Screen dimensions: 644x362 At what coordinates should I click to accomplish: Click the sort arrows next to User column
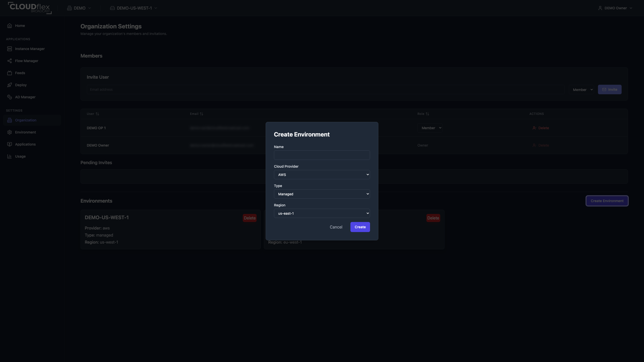(x=97, y=114)
